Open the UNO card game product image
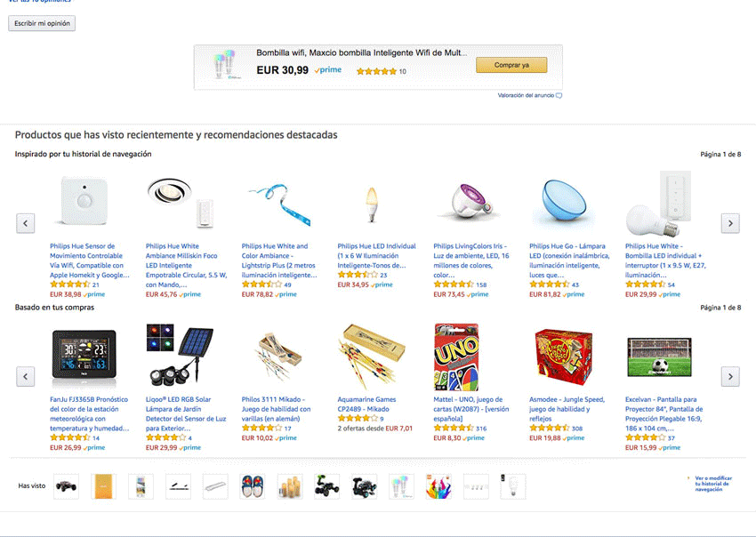 [456, 357]
